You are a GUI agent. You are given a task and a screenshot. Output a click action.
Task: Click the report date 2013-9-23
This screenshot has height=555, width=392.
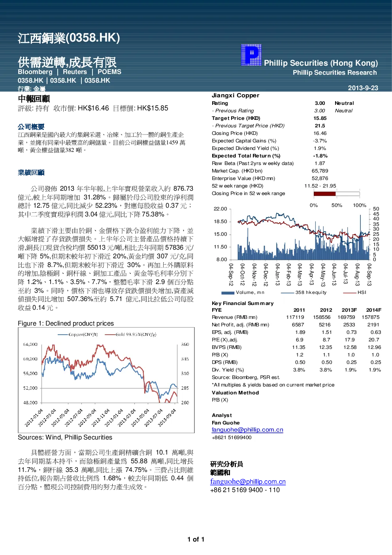point(363,88)
